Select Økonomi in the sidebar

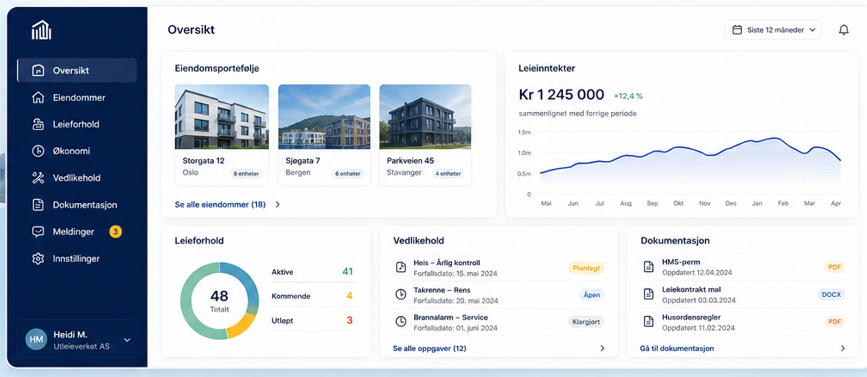tap(77, 151)
